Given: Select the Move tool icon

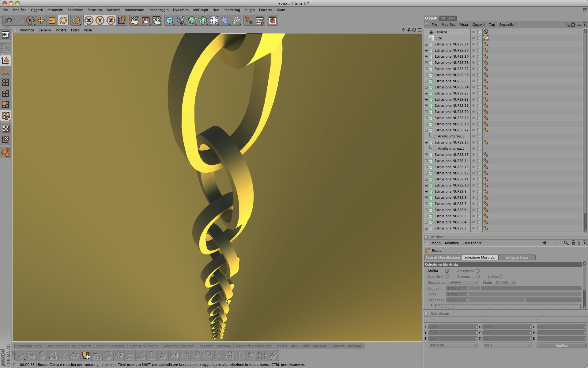Looking at the screenshot, I should pyautogui.click(x=41, y=21).
